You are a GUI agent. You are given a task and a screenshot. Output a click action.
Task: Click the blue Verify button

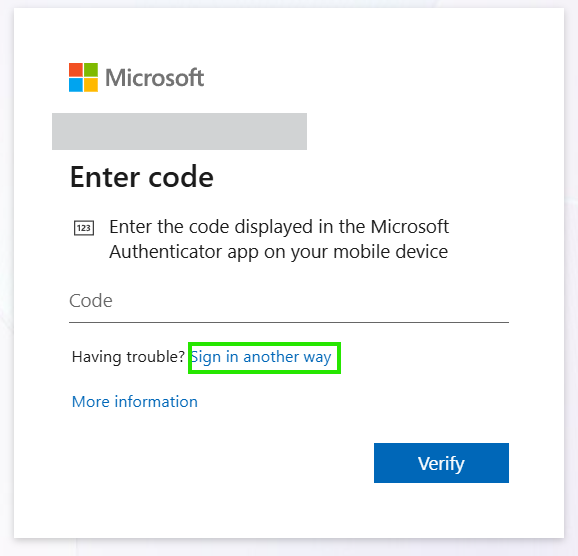441,463
